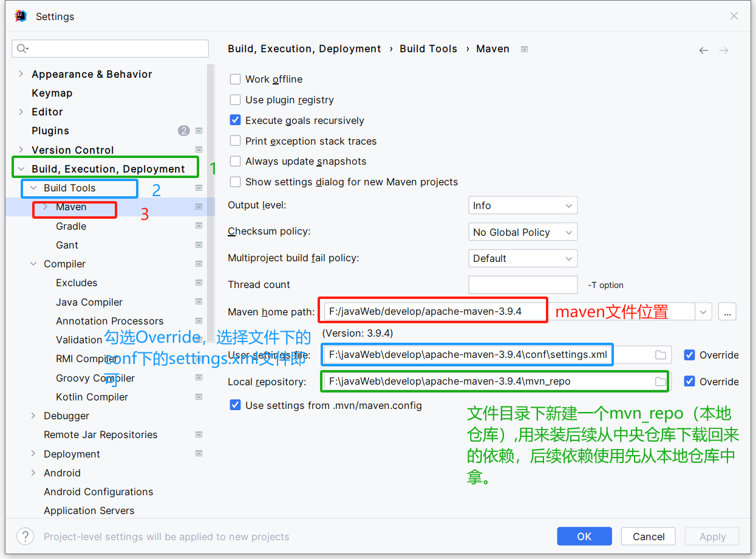The width and height of the screenshot is (756, 559).
Task: Click the project icon beside Version Control
Action: [x=199, y=149]
